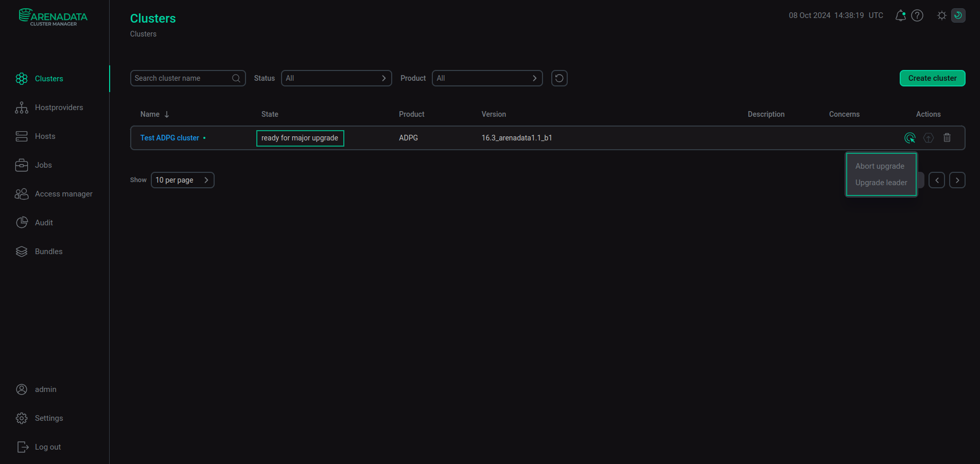Screen dimensions: 980x464
Task: Click the Create cluster button
Action: click(x=932, y=78)
